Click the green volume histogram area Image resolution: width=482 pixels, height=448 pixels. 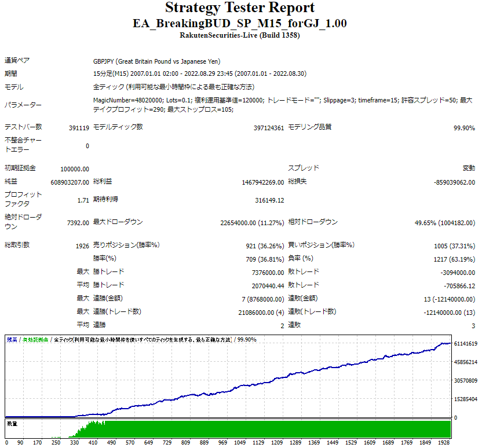coord(277,429)
